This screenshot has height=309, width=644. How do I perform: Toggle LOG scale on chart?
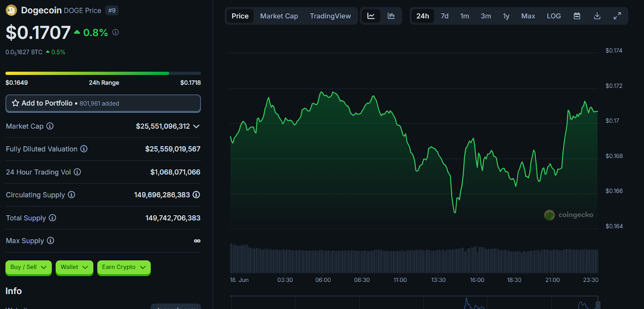553,16
